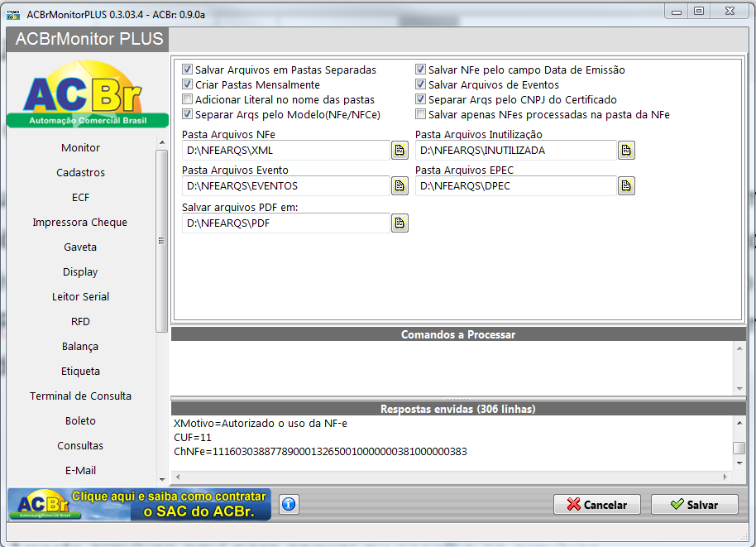Screen dimensions: 756x547
Task: Click the sidebar menu scrollbar thumb
Action: pyautogui.click(x=162, y=241)
